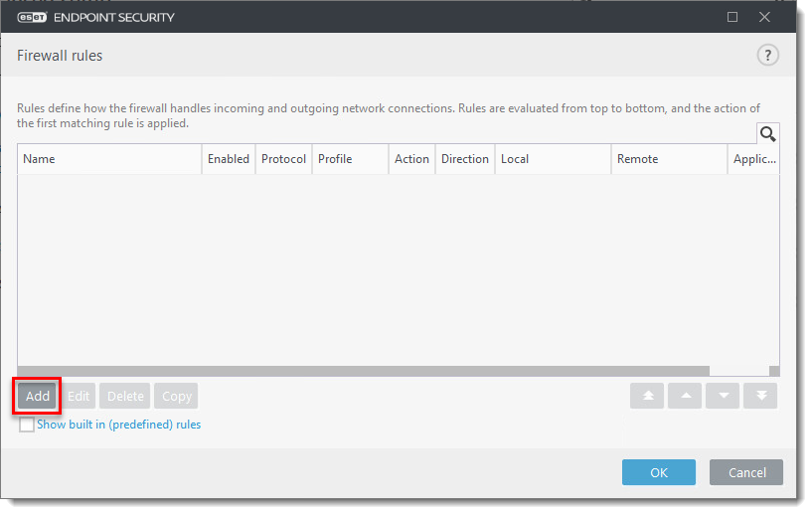Click the Cancel button
This screenshot has height=514, width=812.
[746, 472]
